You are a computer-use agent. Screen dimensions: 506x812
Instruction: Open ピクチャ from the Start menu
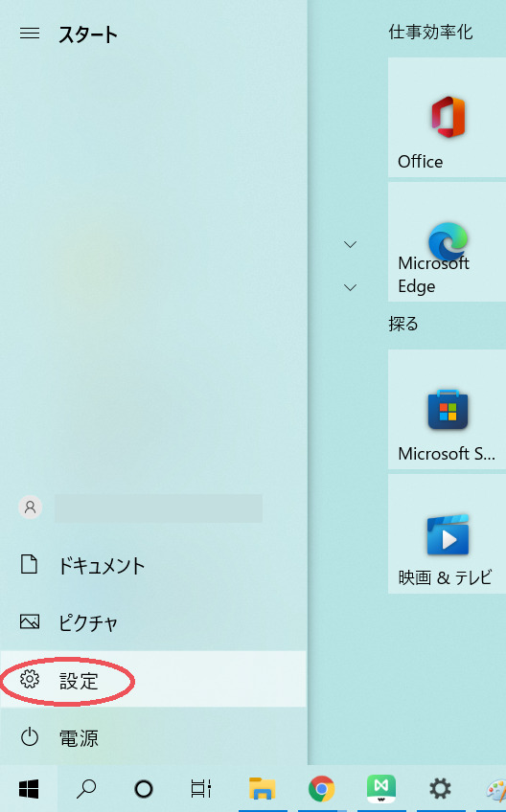coord(153,622)
